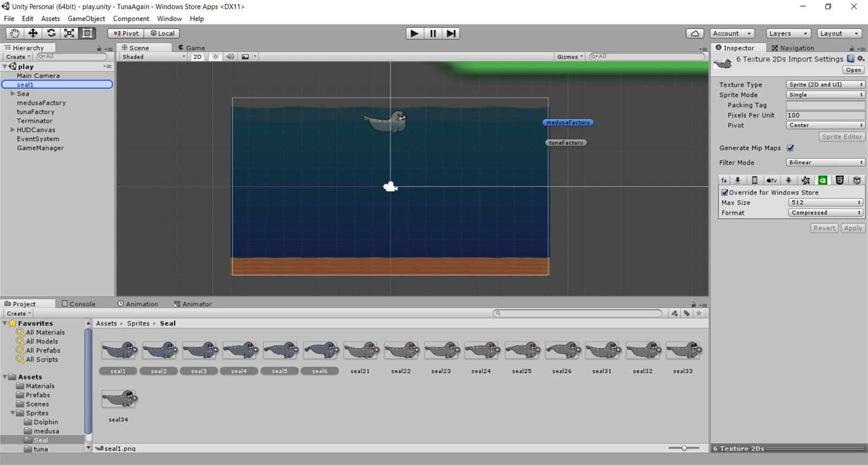Viewport: 868px width, 465px height.
Task: Open the Layers dropdown
Action: [789, 34]
